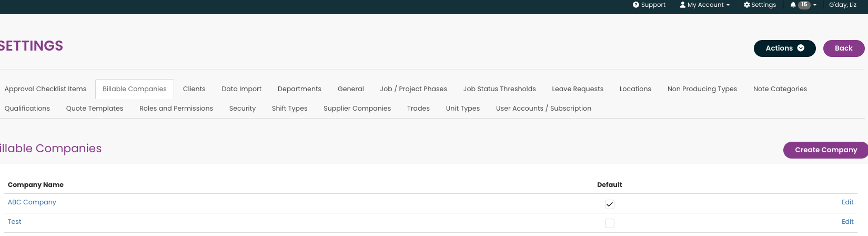
Task: Click the Support question mark icon
Action: (636, 5)
